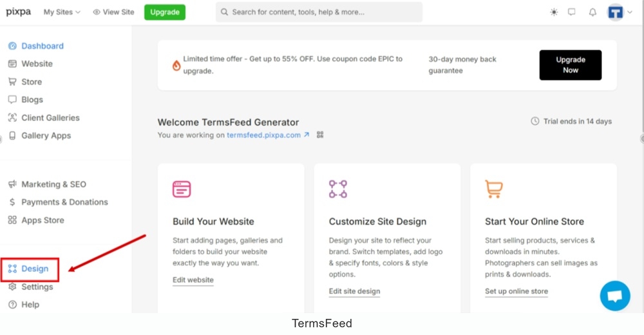The image size is (644, 335).
Task: Click the Start Your Online Store heading
Action: (x=535, y=222)
